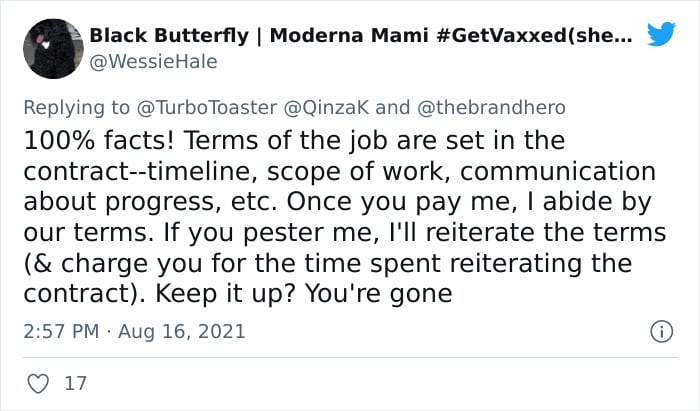
Task: Click the 17 likes count
Action: point(75,383)
